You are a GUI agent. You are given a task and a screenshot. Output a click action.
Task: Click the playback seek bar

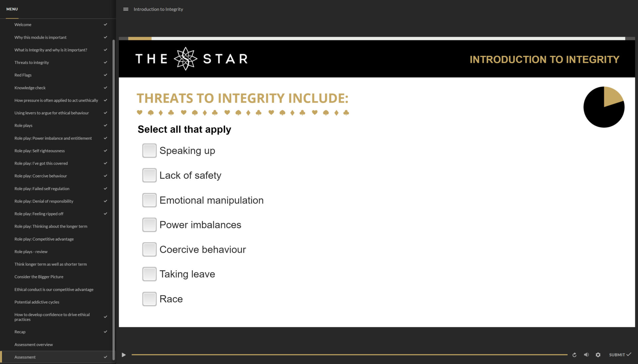pyautogui.click(x=349, y=355)
